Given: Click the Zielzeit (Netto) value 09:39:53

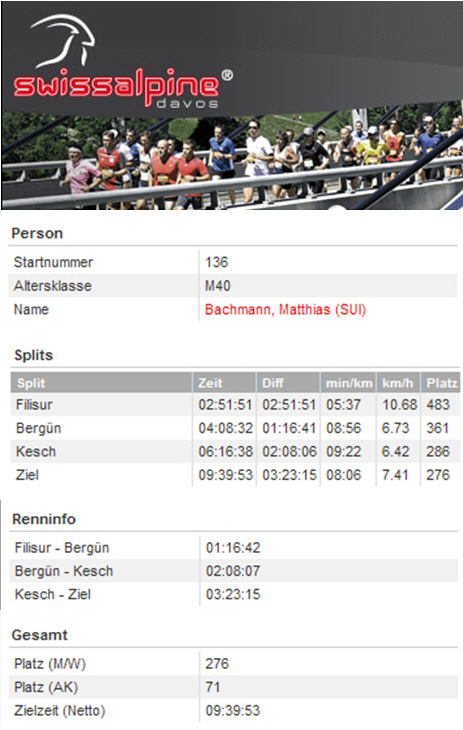Looking at the screenshot, I should (233, 710).
